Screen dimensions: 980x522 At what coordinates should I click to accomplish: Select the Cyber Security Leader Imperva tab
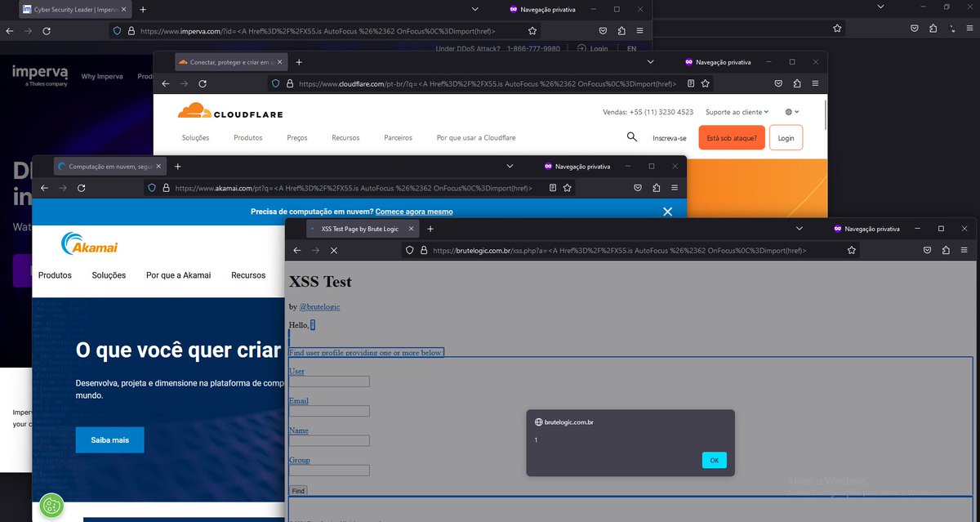click(75, 10)
